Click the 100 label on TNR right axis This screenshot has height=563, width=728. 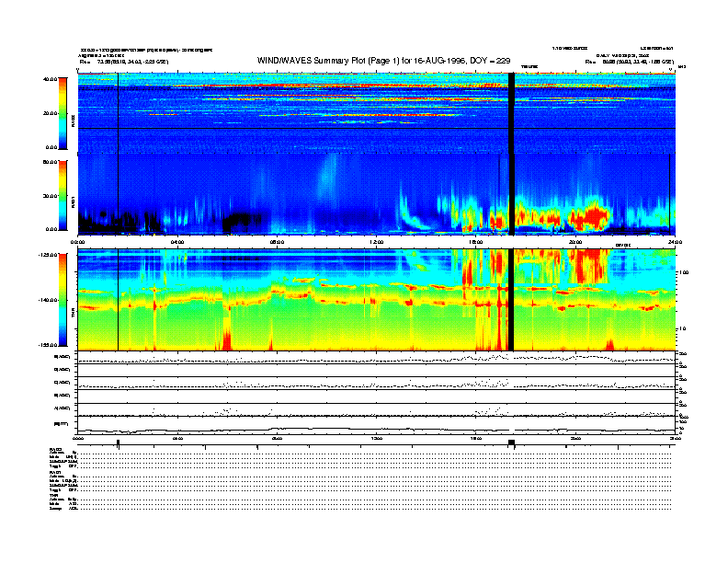[x=684, y=272]
